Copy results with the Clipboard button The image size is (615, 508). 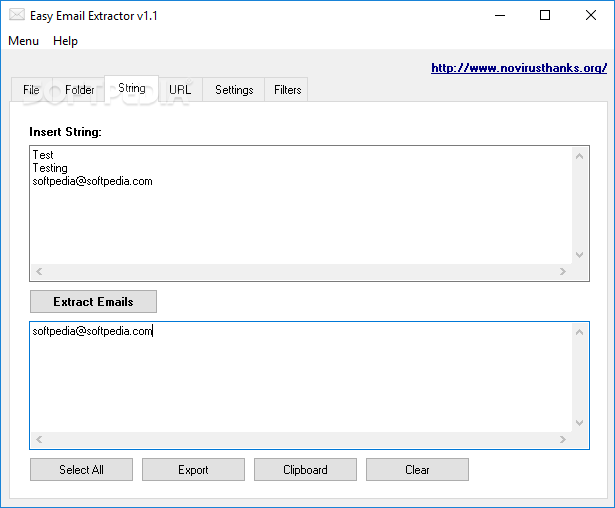[305, 470]
